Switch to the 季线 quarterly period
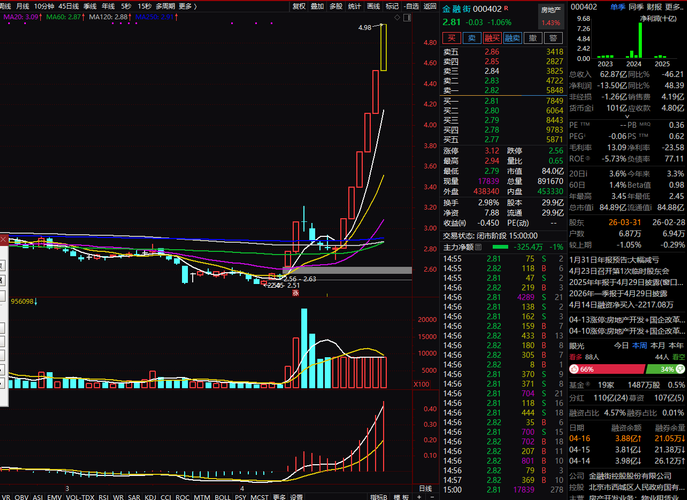The height and width of the screenshot is (500, 687). 90,6
